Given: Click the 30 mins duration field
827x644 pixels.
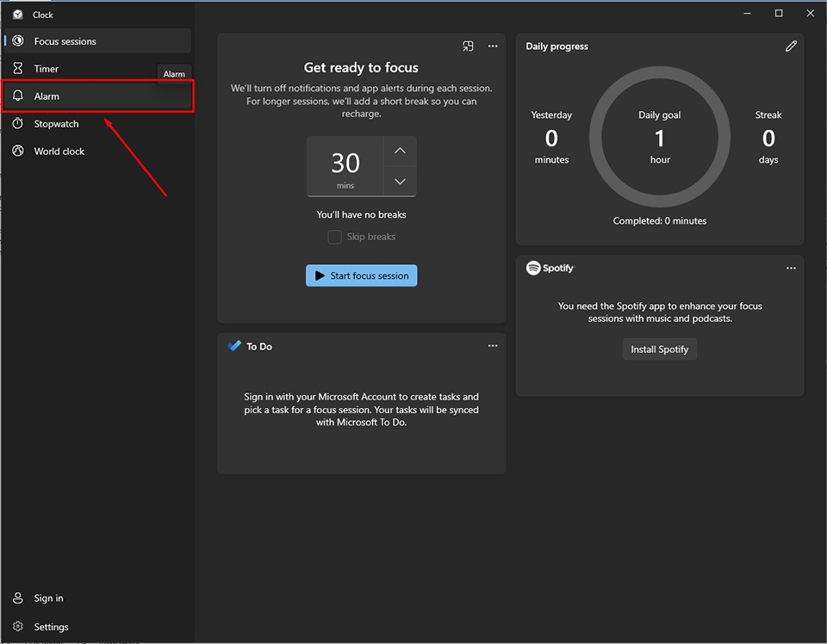Looking at the screenshot, I should [x=345, y=166].
